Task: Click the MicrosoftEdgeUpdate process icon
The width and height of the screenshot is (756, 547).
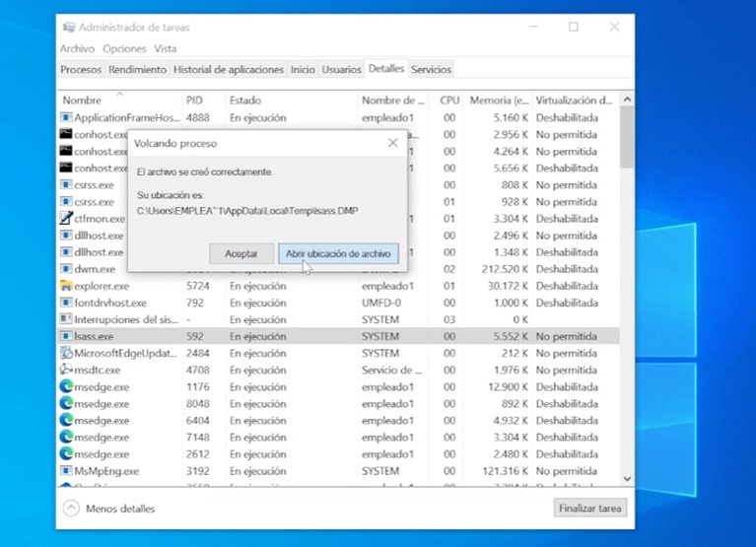Action: (66, 353)
